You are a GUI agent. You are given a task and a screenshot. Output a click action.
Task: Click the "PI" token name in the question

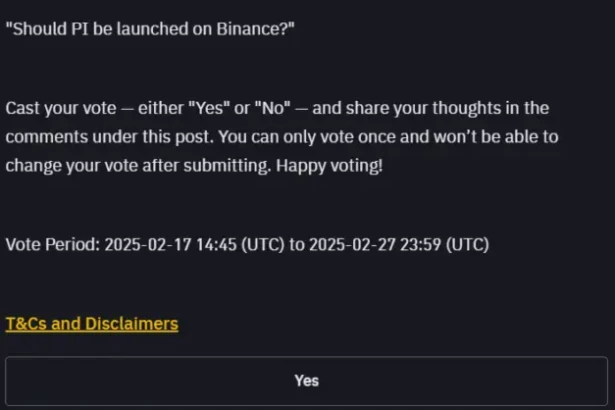pyautogui.click(x=80, y=29)
